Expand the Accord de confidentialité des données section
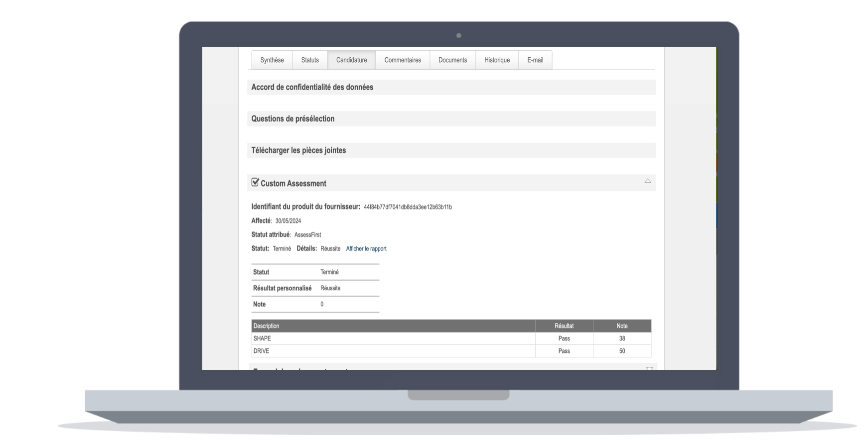The image size is (868, 448). (x=312, y=87)
